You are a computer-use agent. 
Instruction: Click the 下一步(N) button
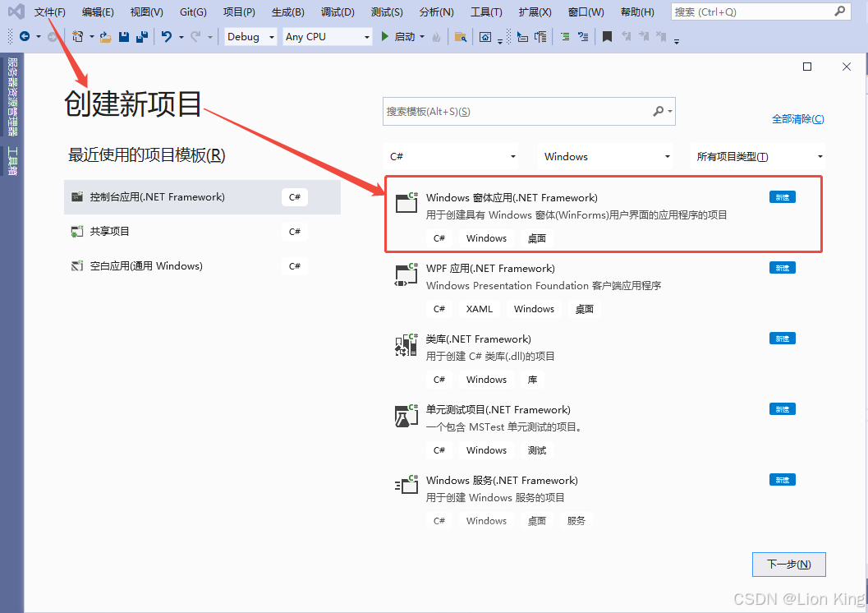pyautogui.click(x=789, y=565)
